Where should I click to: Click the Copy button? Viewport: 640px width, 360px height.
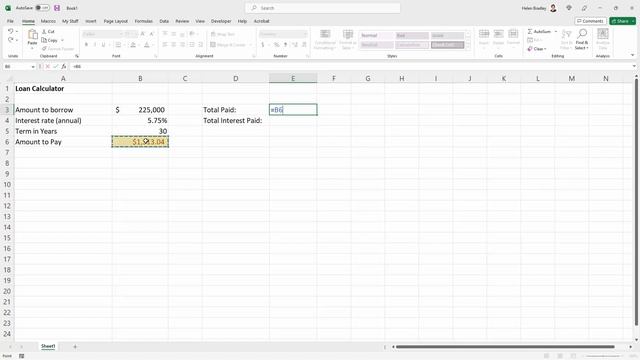click(x=50, y=40)
